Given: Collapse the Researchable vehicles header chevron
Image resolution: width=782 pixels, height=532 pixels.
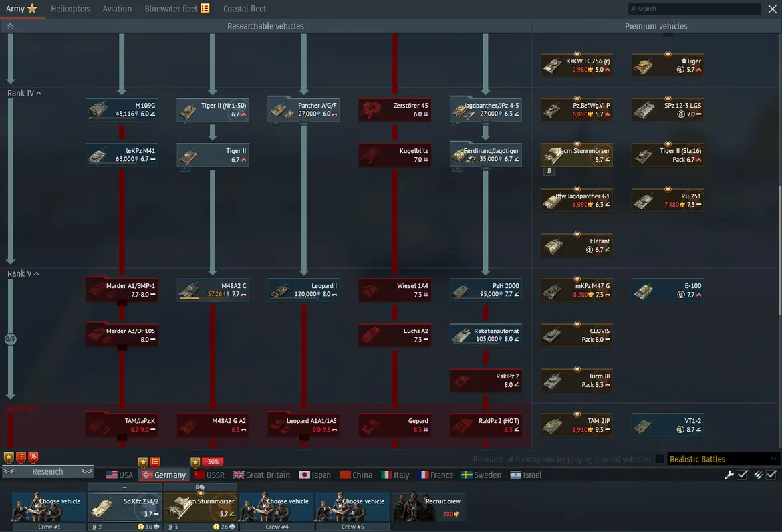Looking at the screenshot, I should (10, 25).
